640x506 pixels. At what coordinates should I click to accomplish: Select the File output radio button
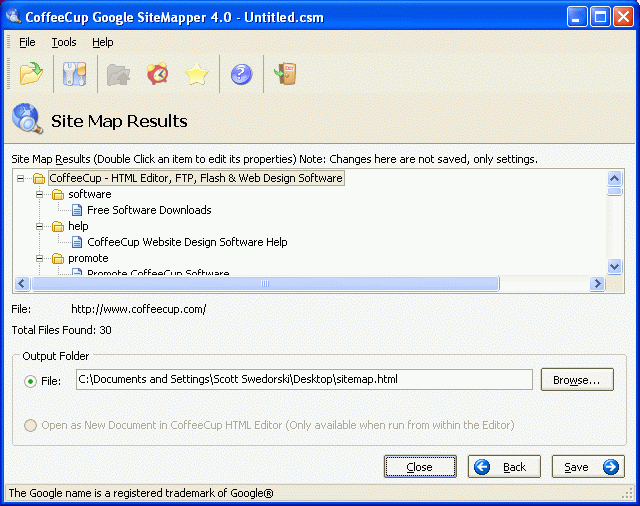coord(30,381)
